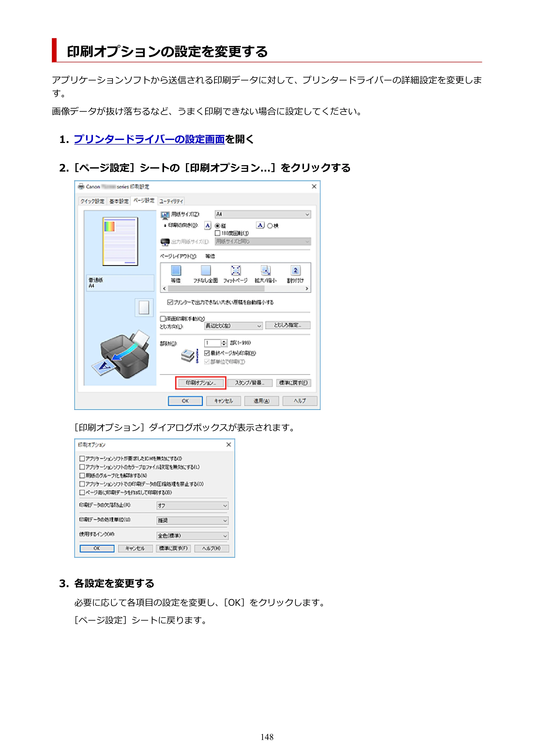Click the とじしろ指定... button
Screen dimensions: 534x756
(288, 325)
